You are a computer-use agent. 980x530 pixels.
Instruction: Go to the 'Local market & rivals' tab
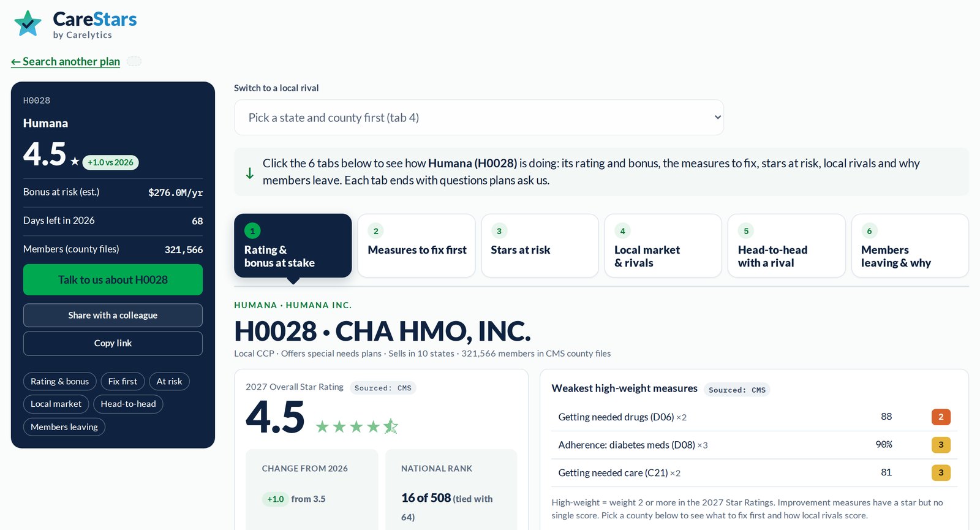tap(663, 246)
